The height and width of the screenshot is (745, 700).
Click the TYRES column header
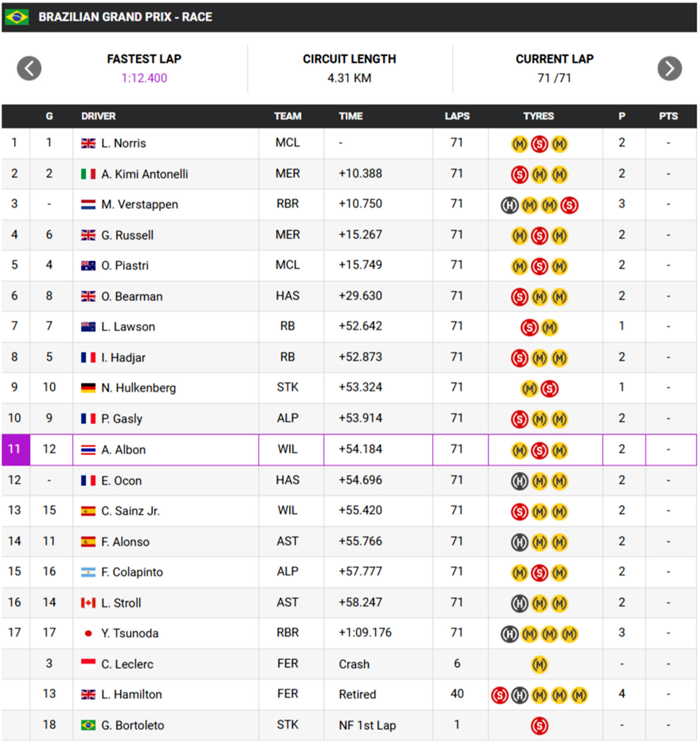click(x=538, y=116)
